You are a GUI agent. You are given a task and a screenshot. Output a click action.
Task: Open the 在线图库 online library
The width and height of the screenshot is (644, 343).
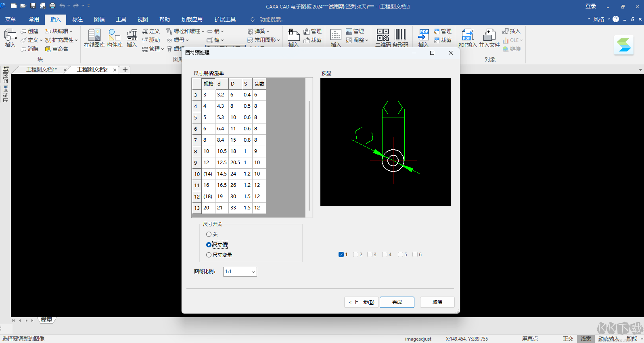click(94, 38)
